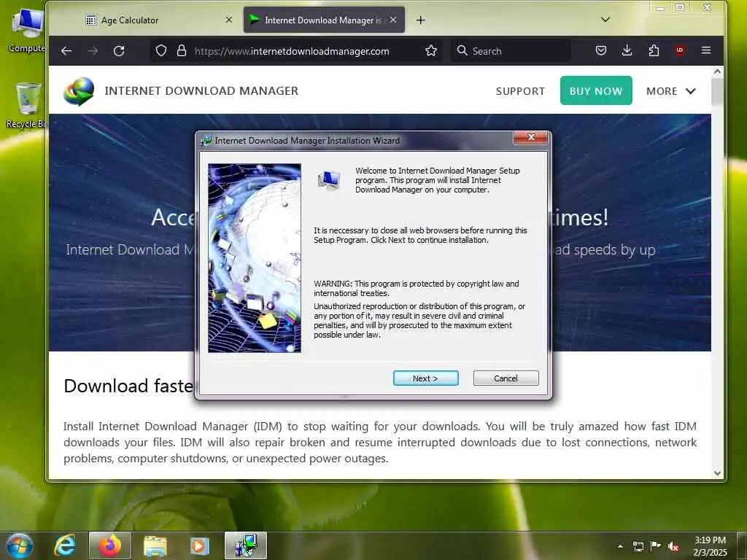
Task: Click the vertical scrollbar thumb
Action: tap(718, 90)
